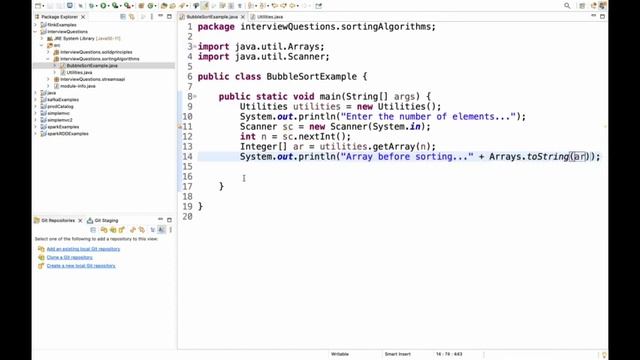Viewport: 640px width, 360px height.
Task: Close the BubbleSortExample.java editor tab
Action: coord(243,17)
